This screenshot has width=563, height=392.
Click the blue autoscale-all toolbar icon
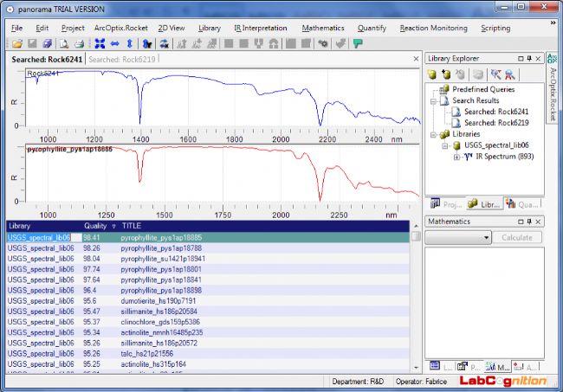coord(100,43)
